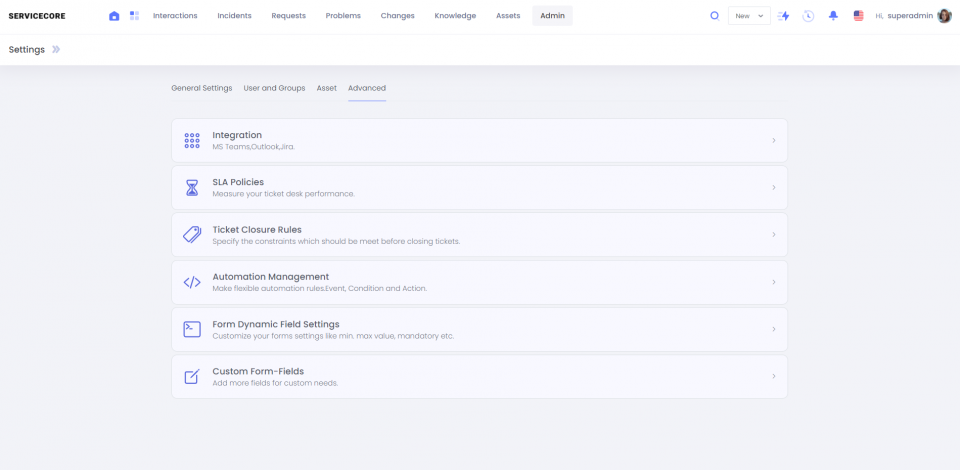Open Automation Management settings

[270, 277]
